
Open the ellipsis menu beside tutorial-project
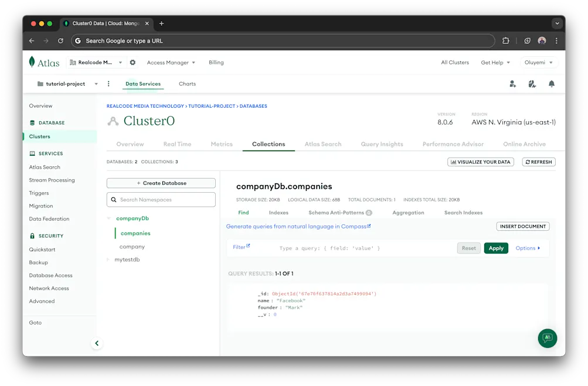point(108,83)
